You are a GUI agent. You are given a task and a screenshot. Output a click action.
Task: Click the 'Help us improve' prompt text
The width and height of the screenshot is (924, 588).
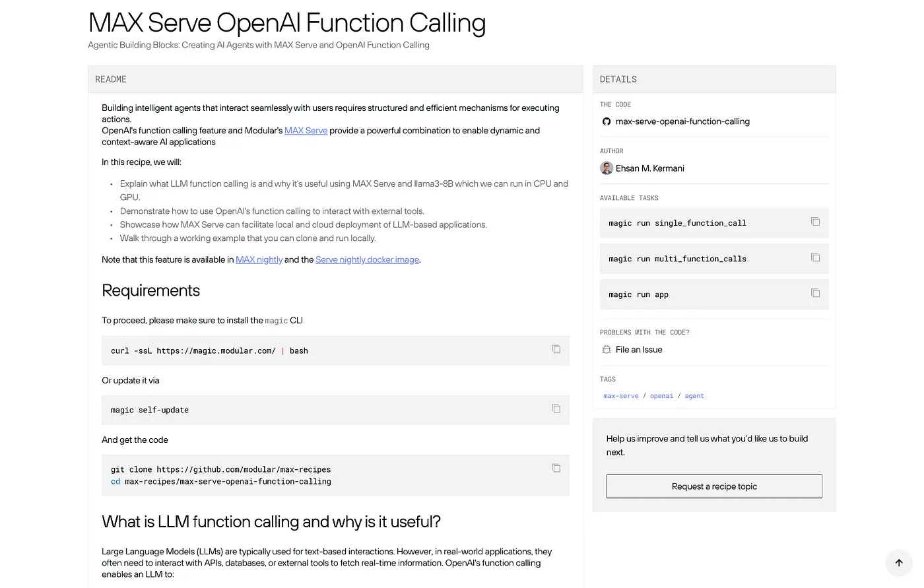708,445
